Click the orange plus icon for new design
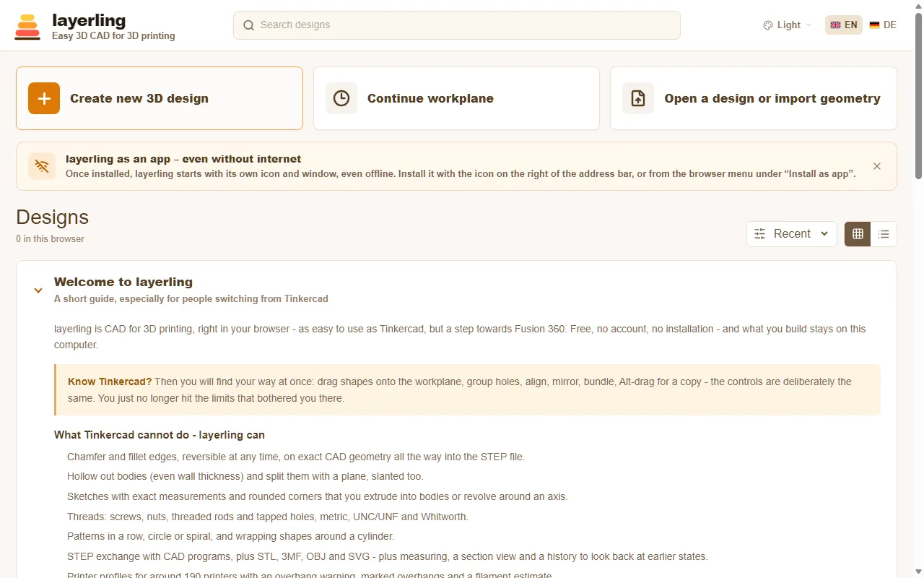 pyautogui.click(x=44, y=98)
